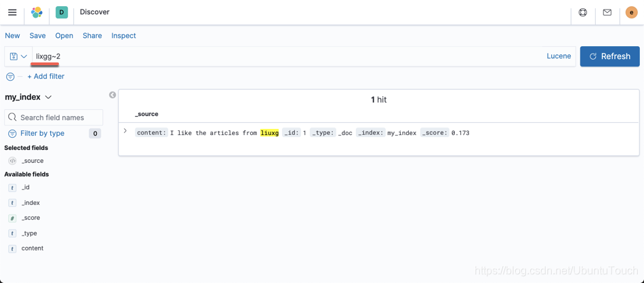Viewport: 644px width, 283px height.
Task: Click Save in the top menu
Action: [x=37, y=36]
